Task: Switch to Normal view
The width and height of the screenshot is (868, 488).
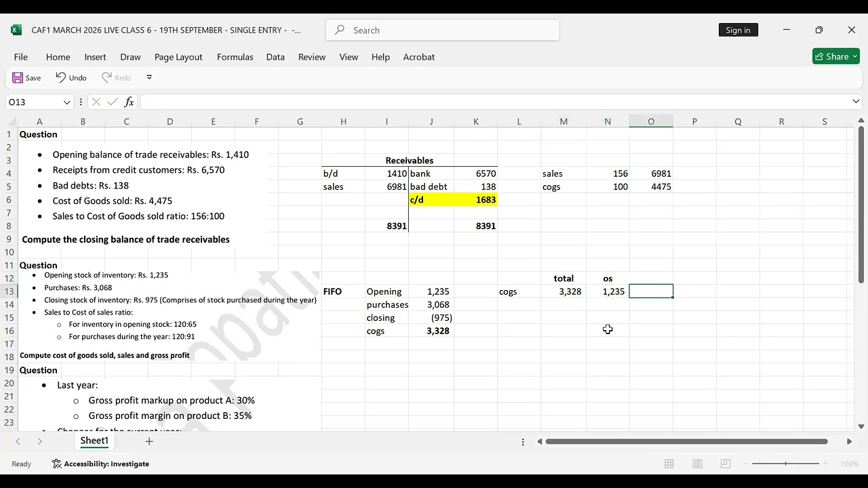Action: (669, 464)
